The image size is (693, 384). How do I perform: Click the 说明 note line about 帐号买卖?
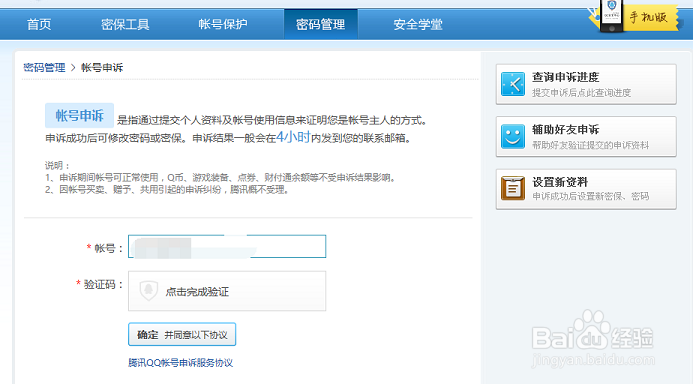(x=168, y=190)
